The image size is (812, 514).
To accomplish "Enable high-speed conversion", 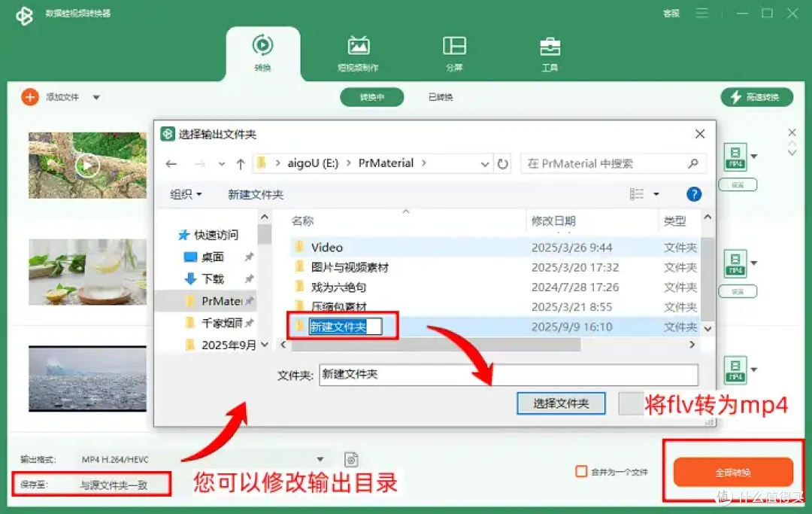I will point(756,97).
